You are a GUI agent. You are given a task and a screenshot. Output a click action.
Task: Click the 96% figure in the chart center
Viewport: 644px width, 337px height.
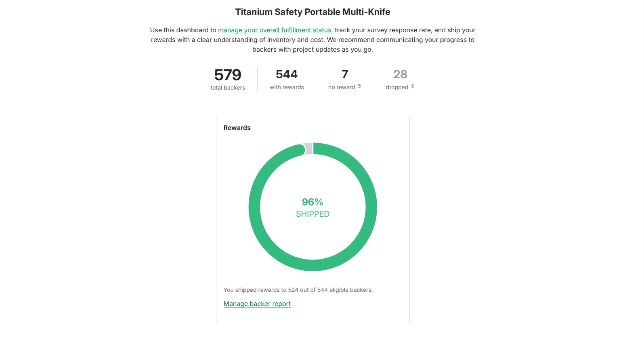point(313,202)
